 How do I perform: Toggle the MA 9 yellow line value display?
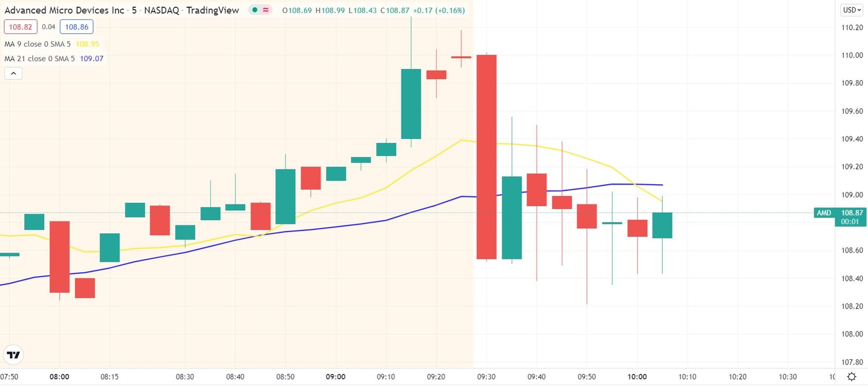point(88,44)
